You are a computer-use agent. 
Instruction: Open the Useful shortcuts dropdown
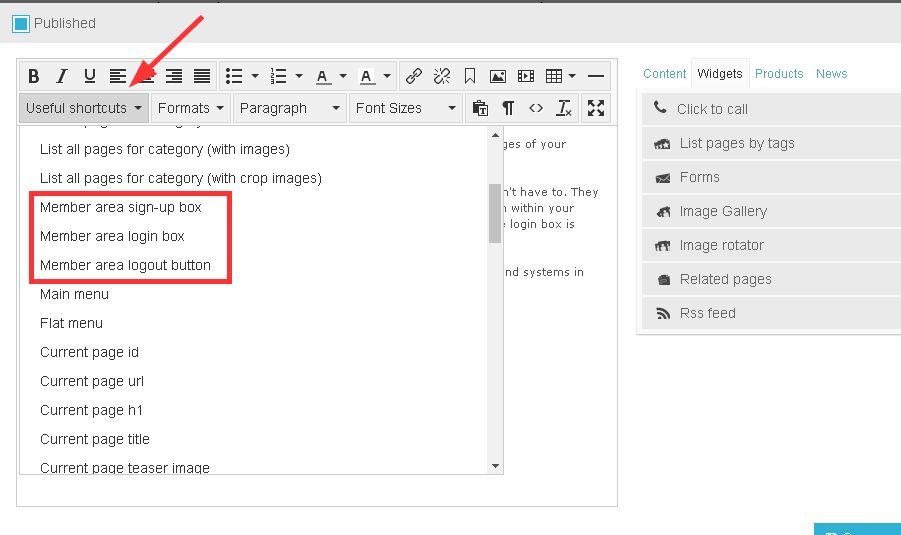click(x=84, y=108)
